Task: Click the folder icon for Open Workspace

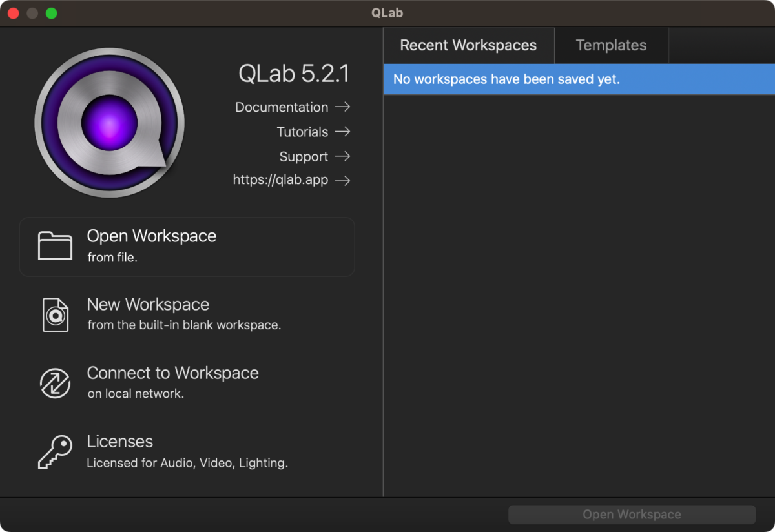Action: click(x=55, y=246)
